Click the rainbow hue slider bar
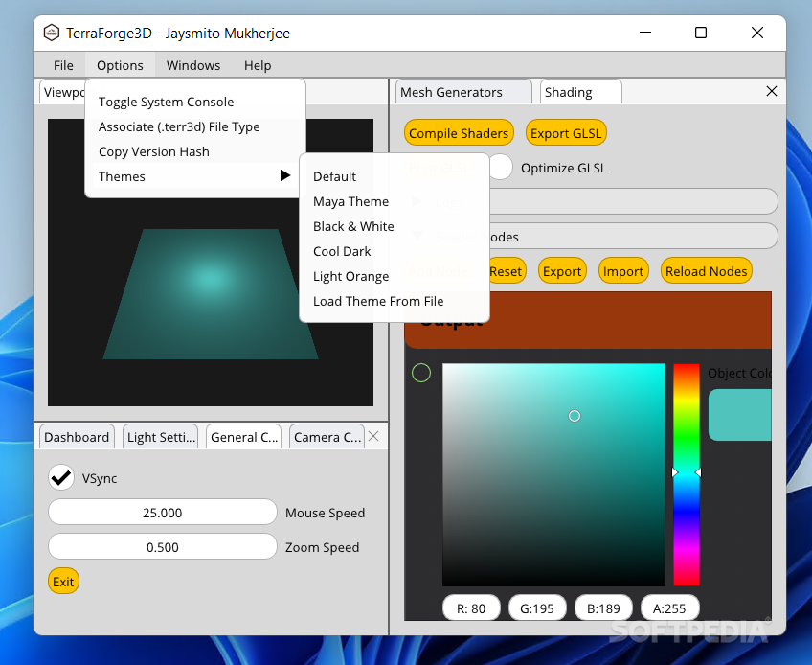Image resolution: width=812 pixels, height=665 pixels. 687,474
